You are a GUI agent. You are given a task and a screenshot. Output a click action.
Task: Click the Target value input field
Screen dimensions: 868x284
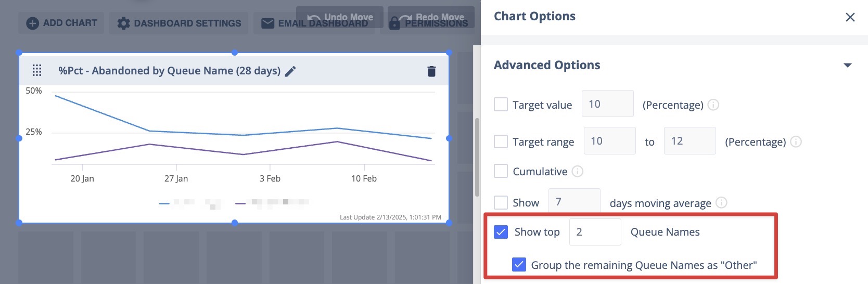607,104
